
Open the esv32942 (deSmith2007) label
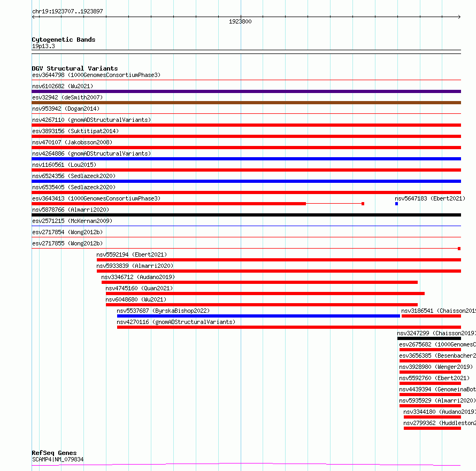tap(67, 97)
